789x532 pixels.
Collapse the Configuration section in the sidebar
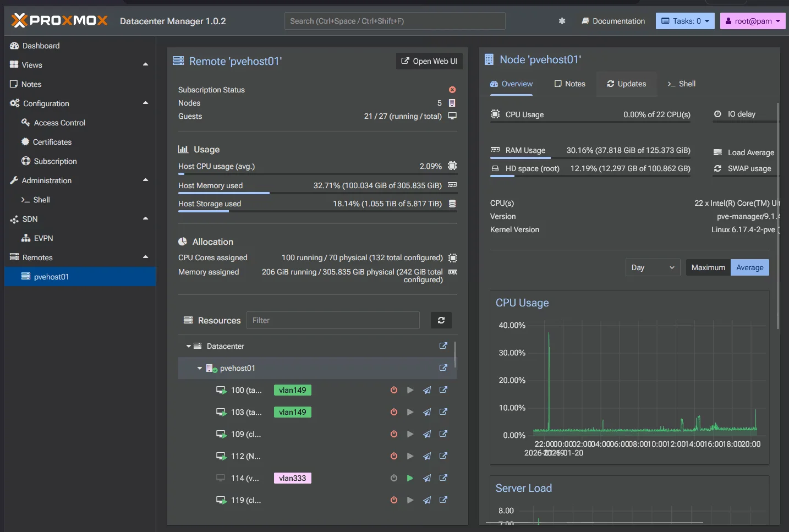[x=145, y=103]
